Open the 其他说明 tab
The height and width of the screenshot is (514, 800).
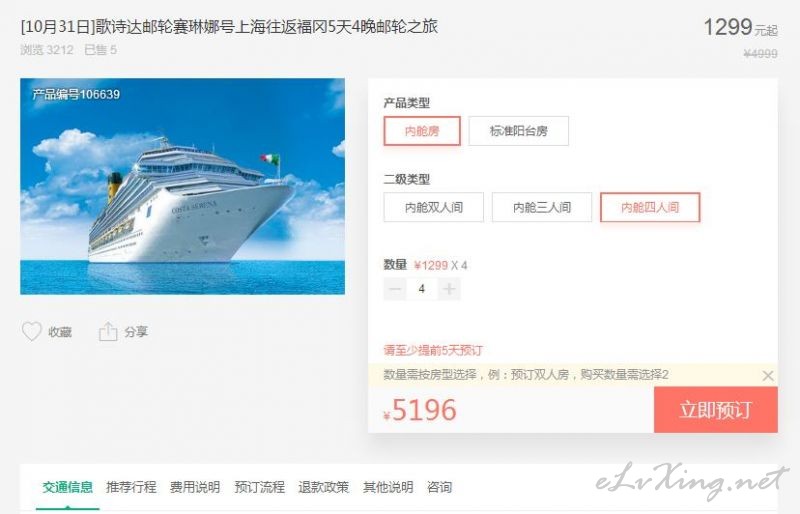pyautogui.click(x=388, y=487)
